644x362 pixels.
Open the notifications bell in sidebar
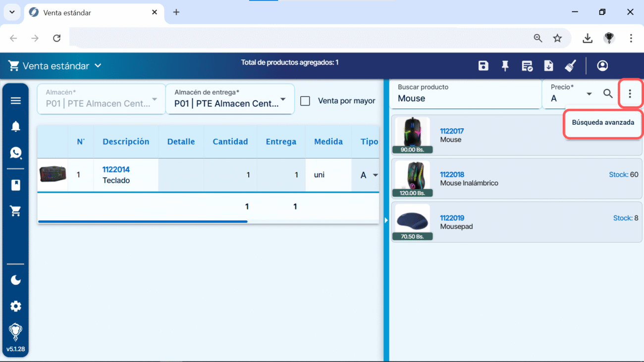(16, 127)
